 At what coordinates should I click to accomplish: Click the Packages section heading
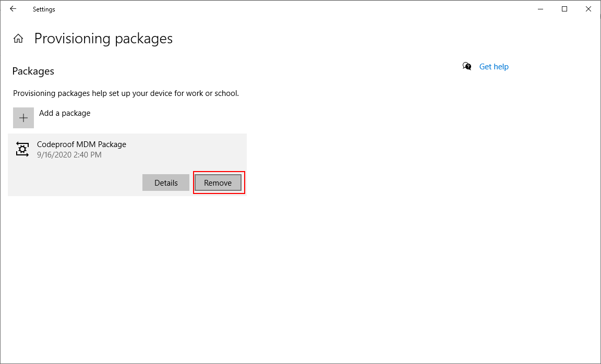33,71
